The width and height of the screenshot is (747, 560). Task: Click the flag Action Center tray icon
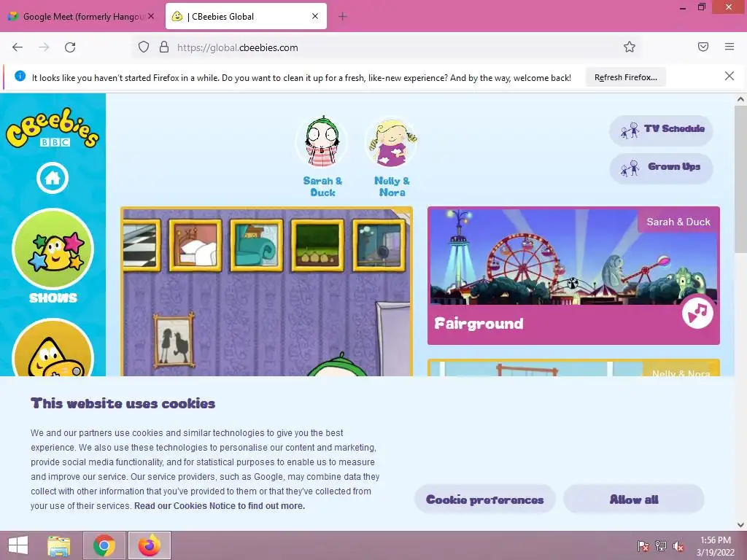coord(643,546)
